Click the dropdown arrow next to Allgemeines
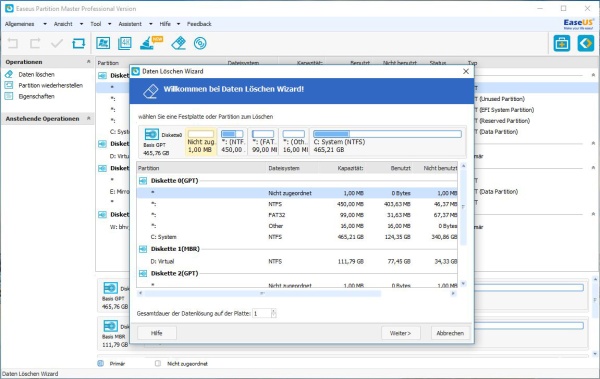 pyautogui.click(x=45, y=24)
